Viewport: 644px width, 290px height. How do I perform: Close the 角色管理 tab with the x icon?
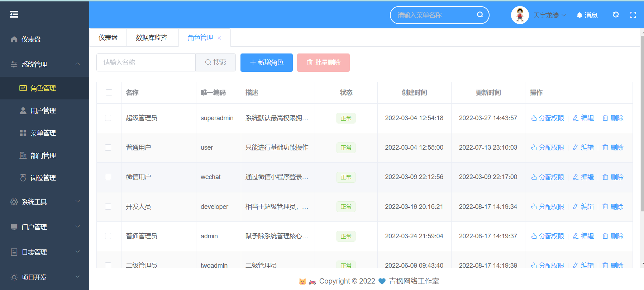219,38
